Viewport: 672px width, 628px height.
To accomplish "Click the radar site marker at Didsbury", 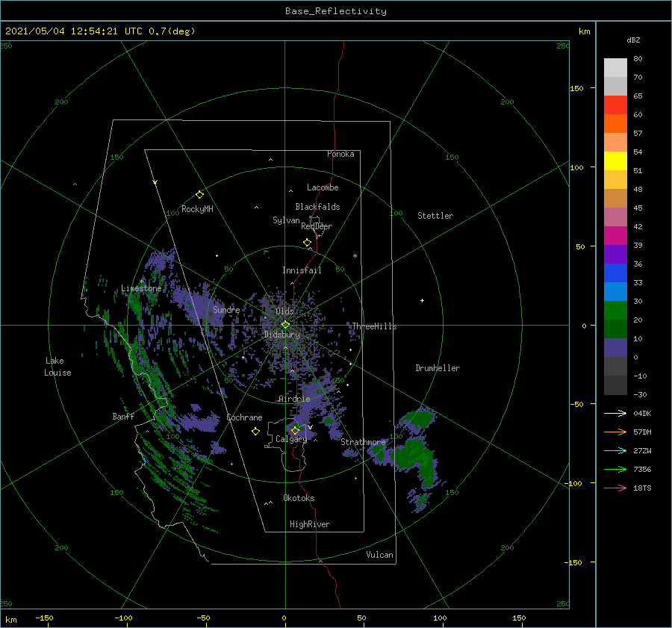I will pos(285,325).
